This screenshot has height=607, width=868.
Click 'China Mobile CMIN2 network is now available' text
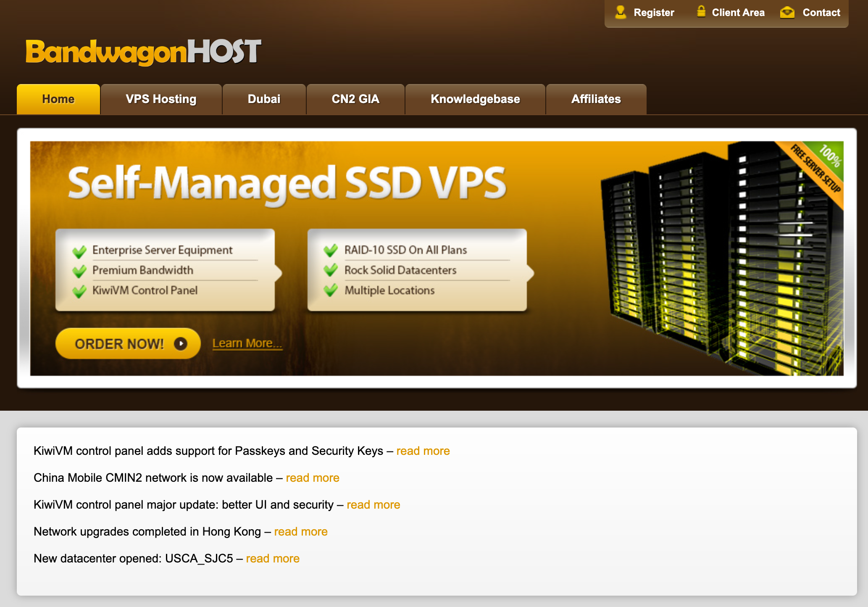point(153,478)
